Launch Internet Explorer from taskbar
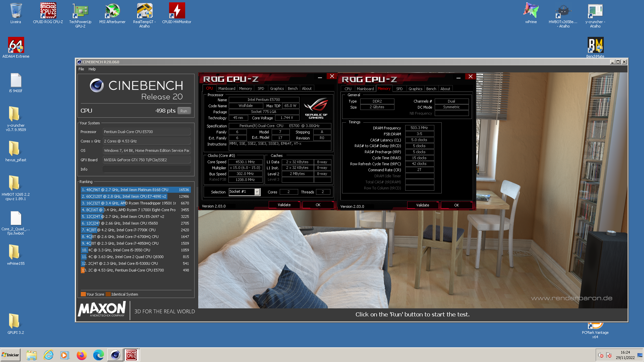 48,355
